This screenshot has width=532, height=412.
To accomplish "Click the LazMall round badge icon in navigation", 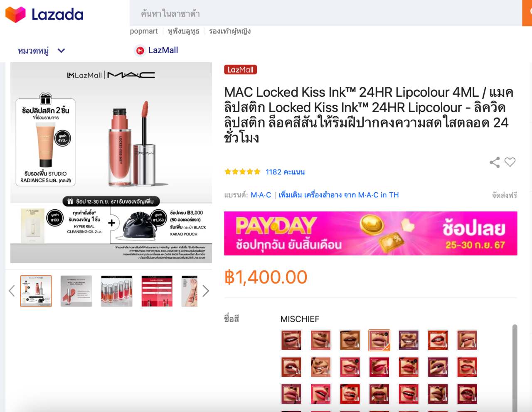I will (x=140, y=51).
